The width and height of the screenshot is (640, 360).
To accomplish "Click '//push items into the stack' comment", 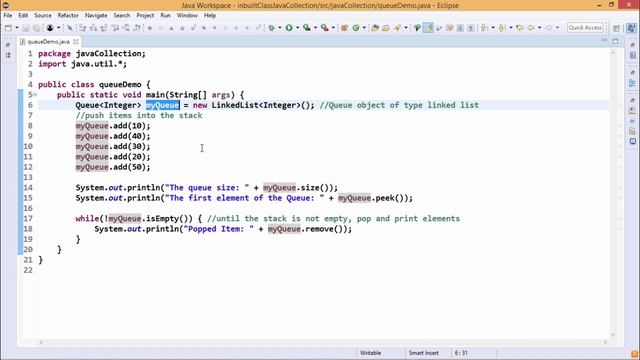I will 139,116.
